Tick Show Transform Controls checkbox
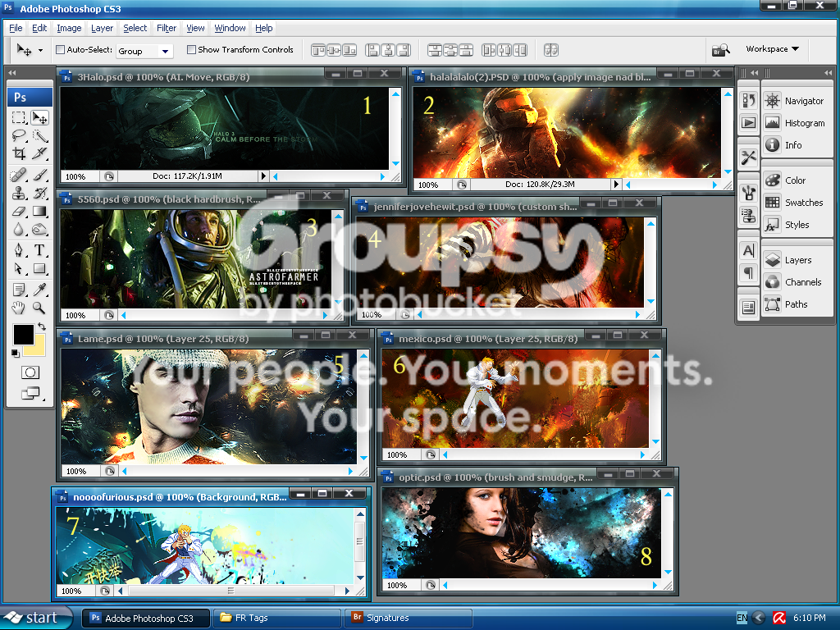Image resolution: width=840 pixels, height=630 pixels. coord(191,50)
